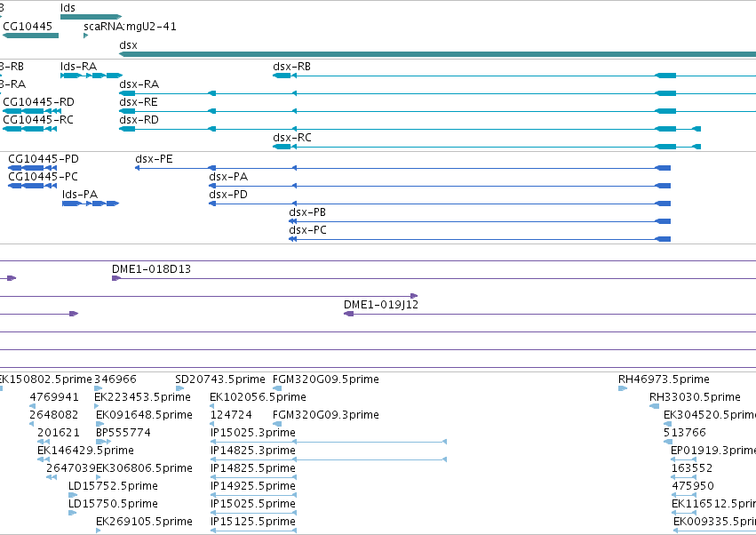Select feature 163552
The height and width of the screenshot is (535, 756).
coord(684,477)
